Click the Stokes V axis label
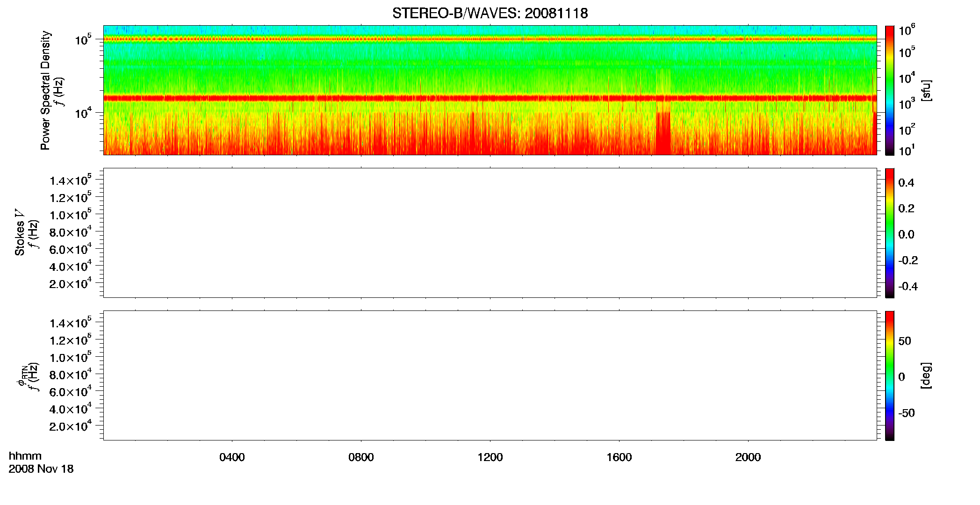 pyautogui.click(x=20, y=233)
